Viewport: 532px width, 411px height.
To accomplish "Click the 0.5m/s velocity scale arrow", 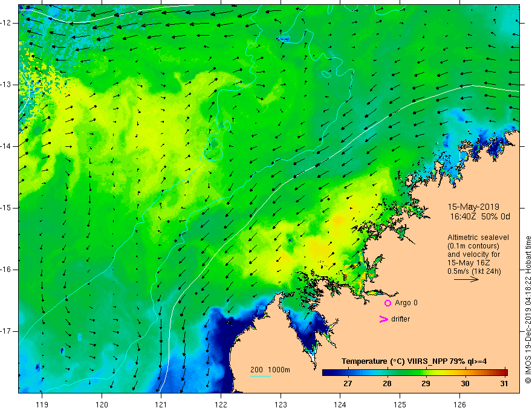I will [466, 279].
